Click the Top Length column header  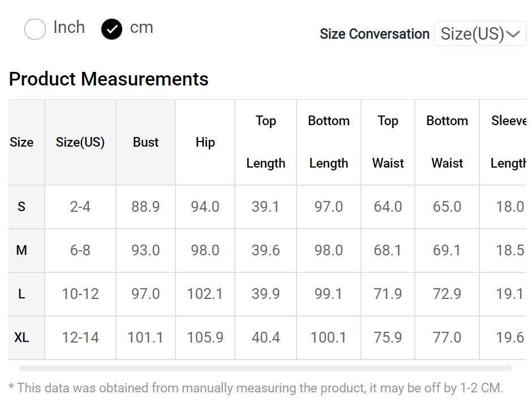[x=265, y=142]
